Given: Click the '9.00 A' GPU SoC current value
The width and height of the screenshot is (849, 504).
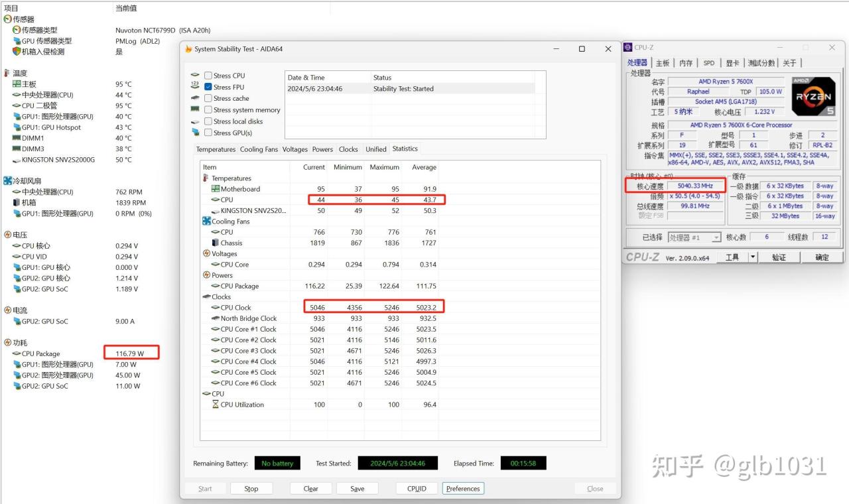Looking at the screenshot, I should (x=126, y=321).
